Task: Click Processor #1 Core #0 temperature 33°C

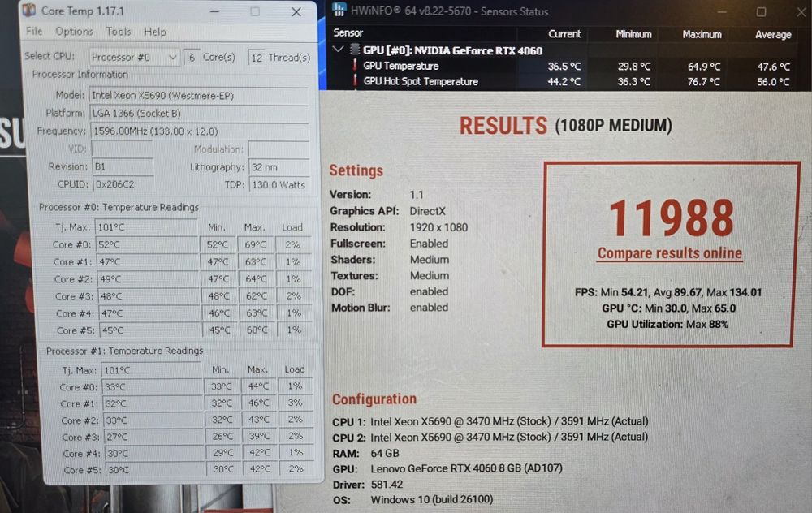Action: point(153,386)
